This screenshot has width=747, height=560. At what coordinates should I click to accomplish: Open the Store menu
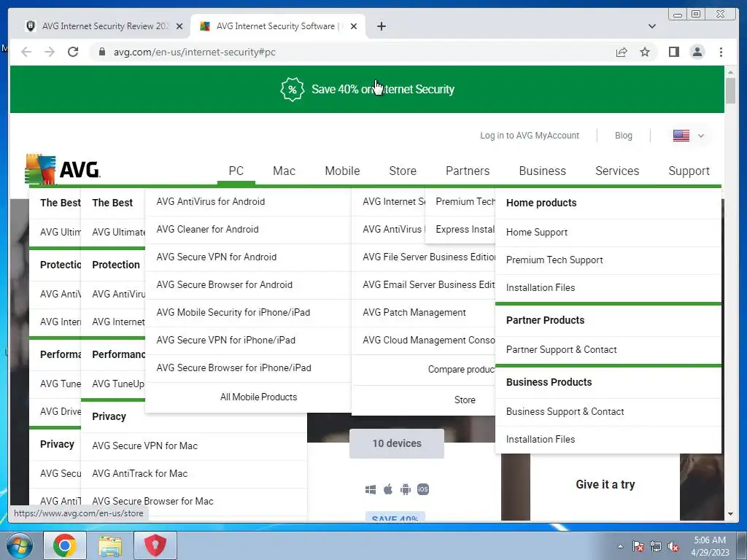coord(403,171)
